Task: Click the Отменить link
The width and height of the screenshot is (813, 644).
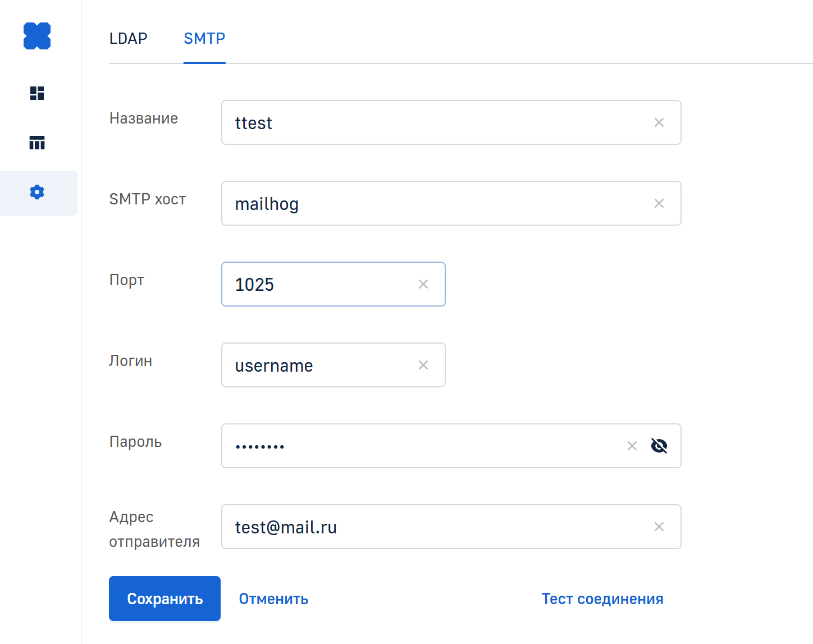Action: click(x=273, y=599)
